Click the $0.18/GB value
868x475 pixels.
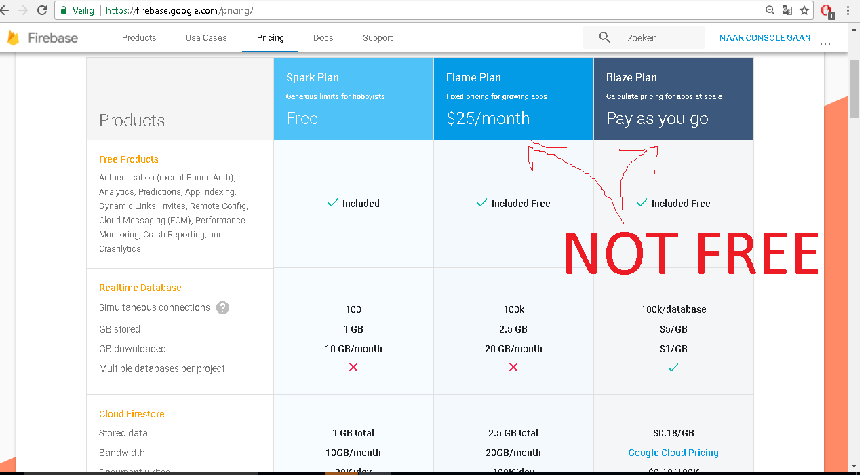coord(673,433)
